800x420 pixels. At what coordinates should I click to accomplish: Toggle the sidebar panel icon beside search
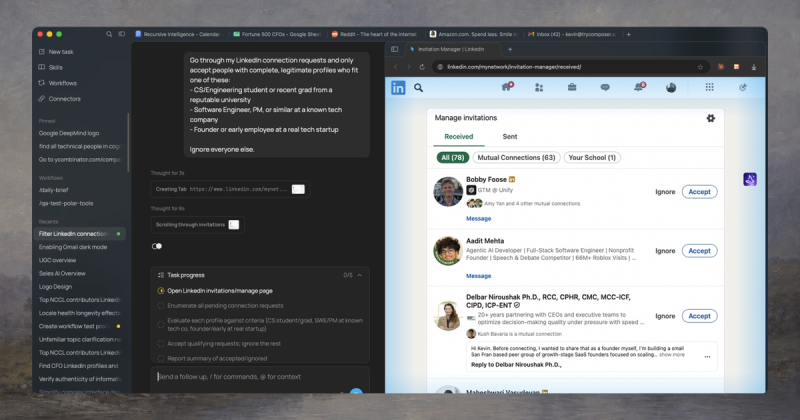[x=121, y=34]
